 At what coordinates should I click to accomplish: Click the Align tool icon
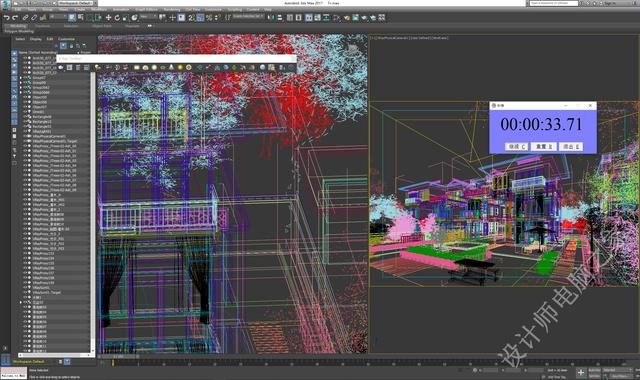[280, 18]
